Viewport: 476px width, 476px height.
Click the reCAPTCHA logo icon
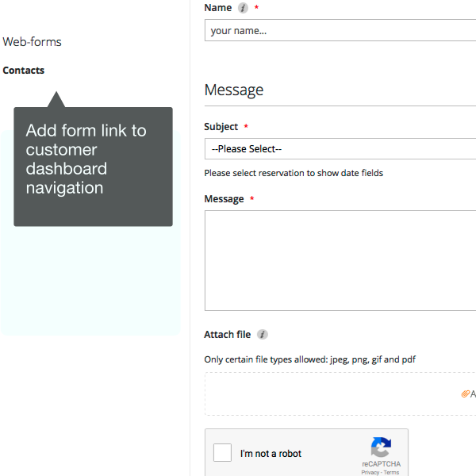[x=381, y=447]
